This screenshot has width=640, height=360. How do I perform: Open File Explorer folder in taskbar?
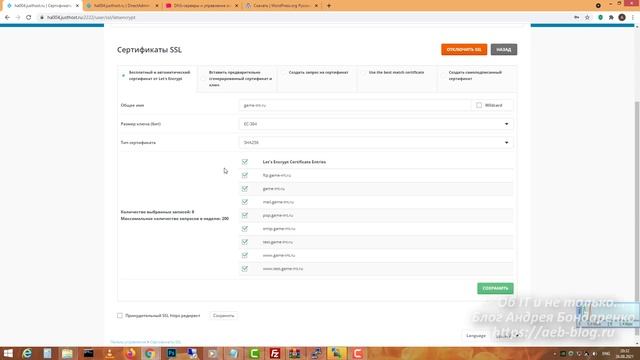pyautogui.click(x=67, y=353)
